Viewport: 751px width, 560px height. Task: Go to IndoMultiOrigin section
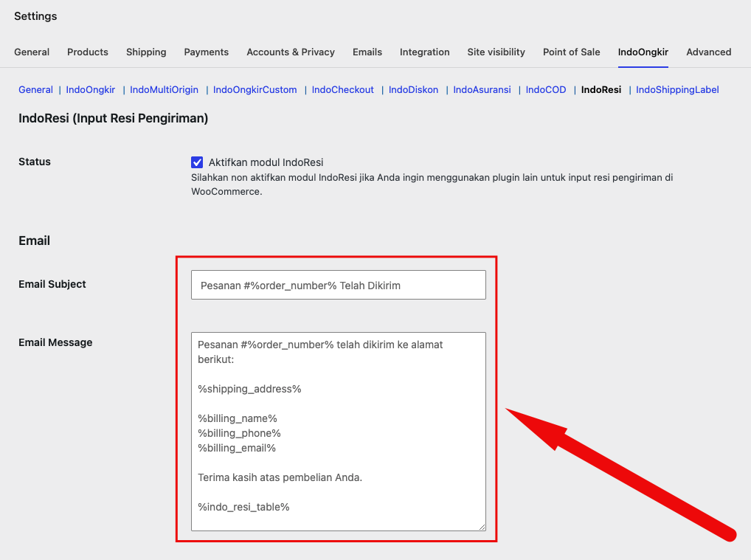click(x=165, y=89)
